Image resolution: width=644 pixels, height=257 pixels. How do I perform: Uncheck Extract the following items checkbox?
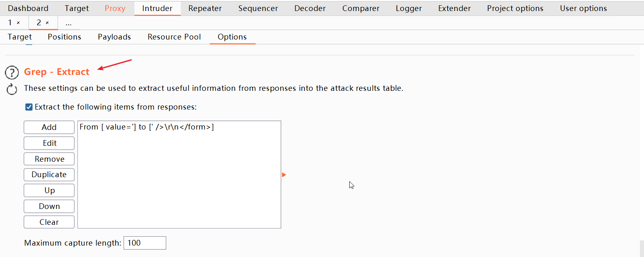click(29, 107)
